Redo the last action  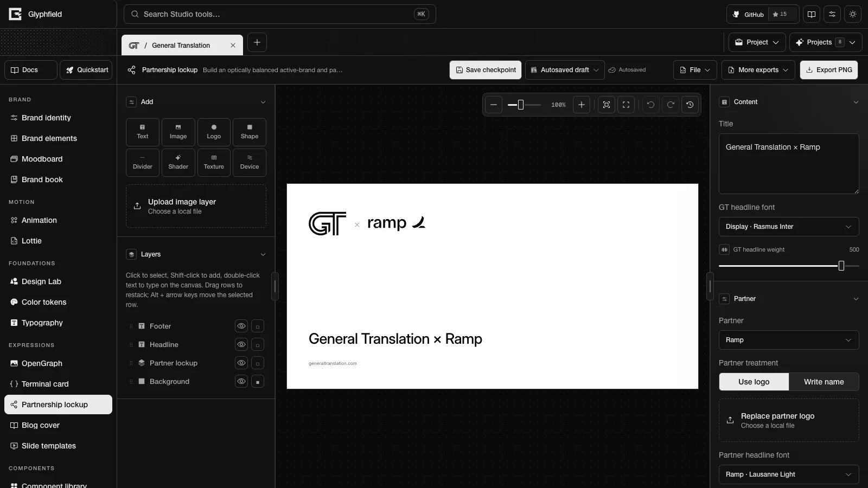pyautogui.click(x=671, y=105)
